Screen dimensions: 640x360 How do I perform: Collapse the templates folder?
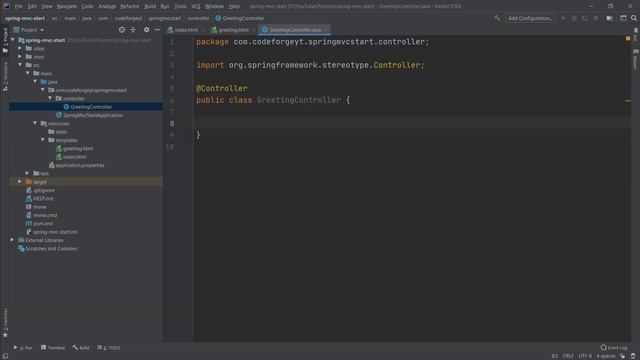coord(43,140)
